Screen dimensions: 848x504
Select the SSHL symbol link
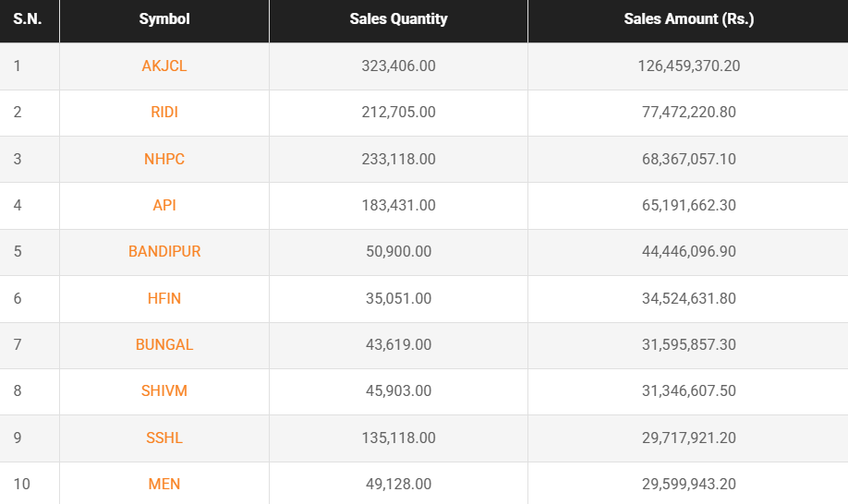[x=164, y=438]
